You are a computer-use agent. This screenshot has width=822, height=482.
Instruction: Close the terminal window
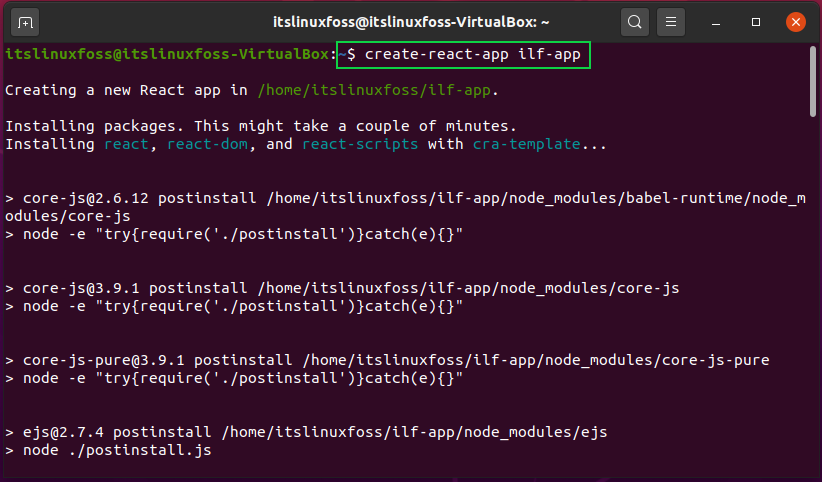[x=795, y=23]
